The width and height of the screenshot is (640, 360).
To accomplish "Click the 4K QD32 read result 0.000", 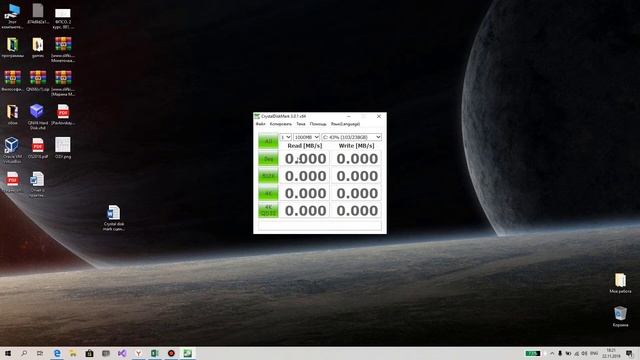I will pyautogui.click(x=305, y=211).
